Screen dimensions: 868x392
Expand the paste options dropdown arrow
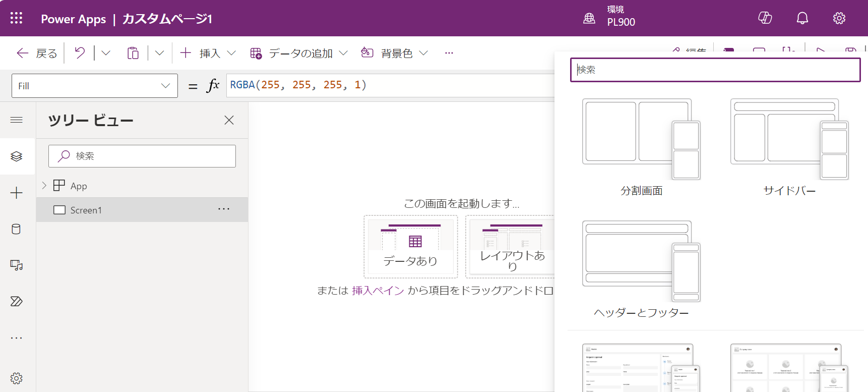tap(159, 52)
